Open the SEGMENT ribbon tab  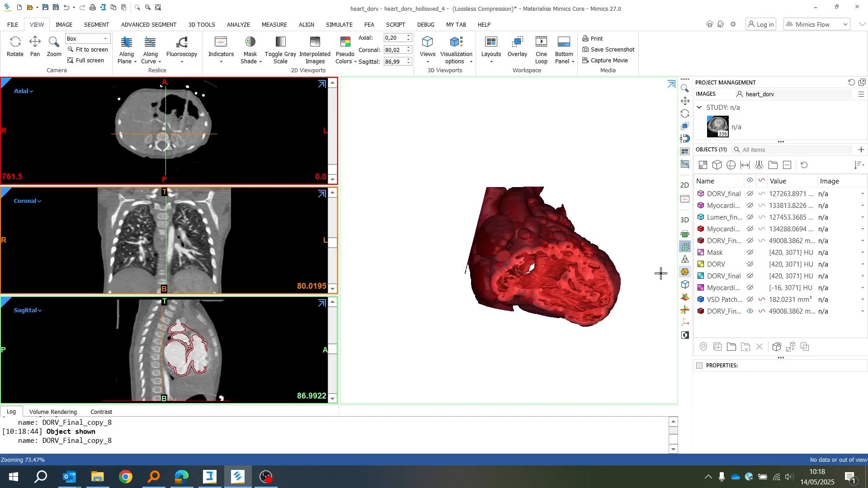click(96, 24)
